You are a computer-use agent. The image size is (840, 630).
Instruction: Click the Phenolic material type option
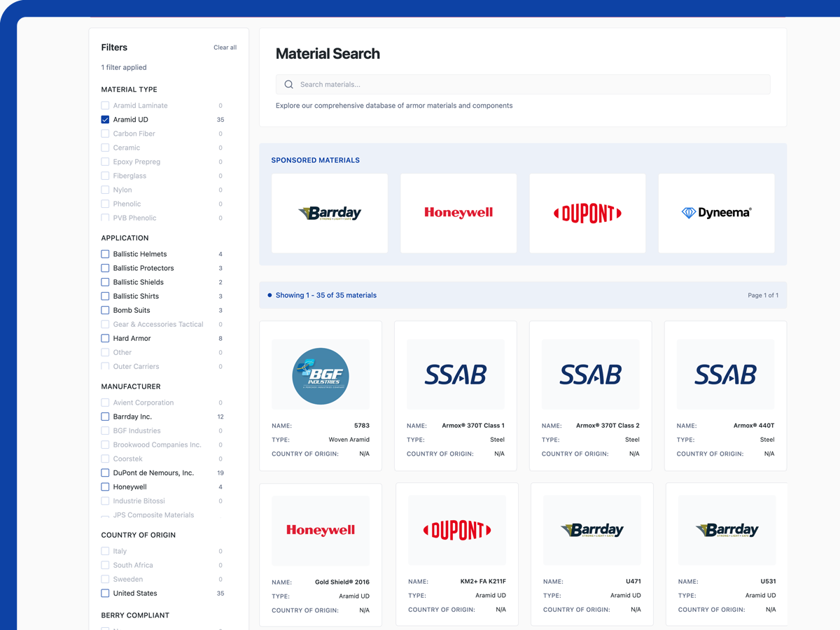127,204
